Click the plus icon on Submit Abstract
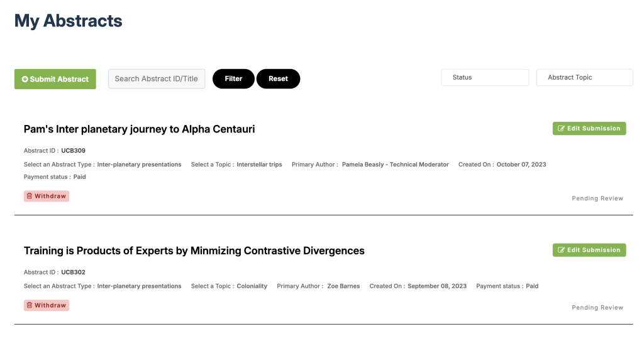 [25, 79]
